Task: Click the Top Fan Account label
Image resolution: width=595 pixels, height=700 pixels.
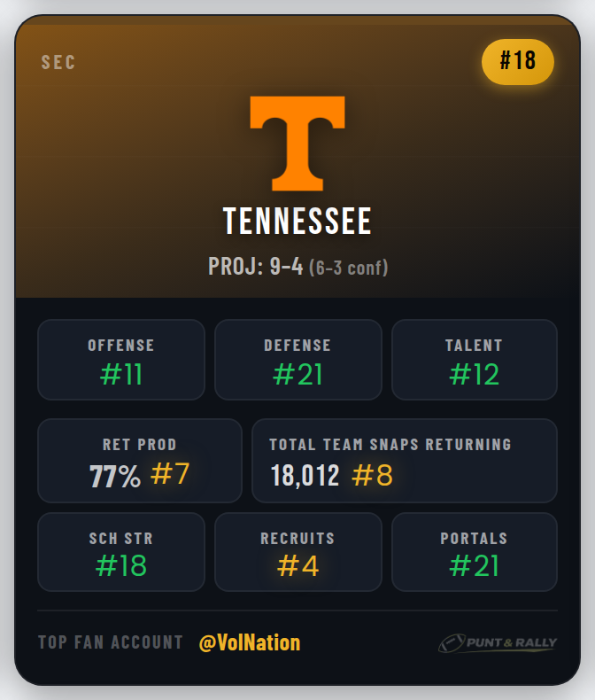Action: [x=111, y=642]
